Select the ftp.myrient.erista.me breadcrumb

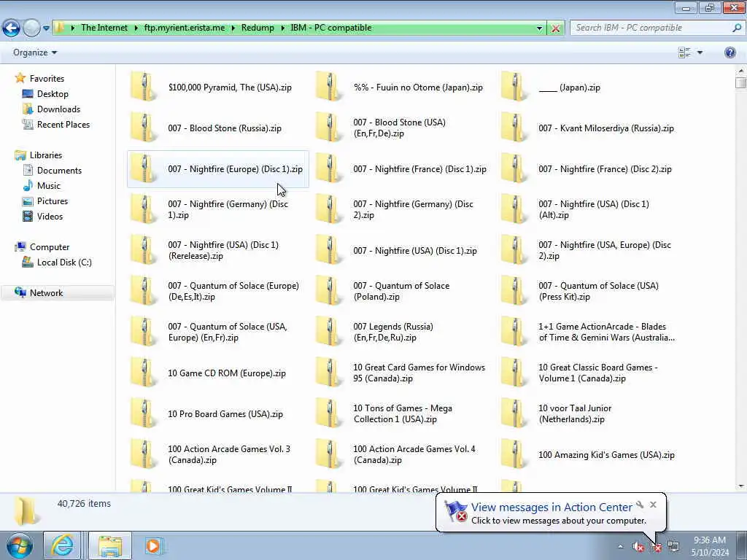185,28
